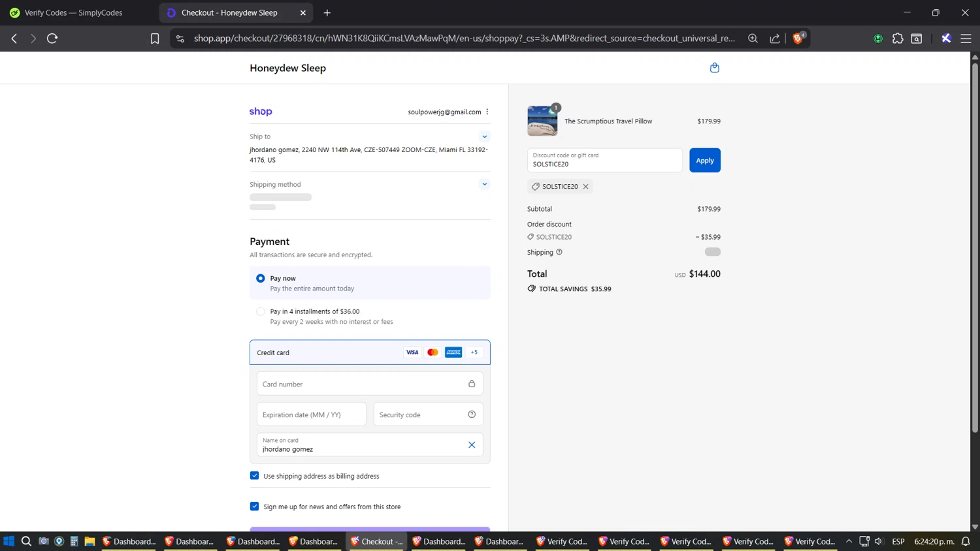Select the Credit card payment method
The height and width of the screenshot is (551, 980).
tap(370, 353)
